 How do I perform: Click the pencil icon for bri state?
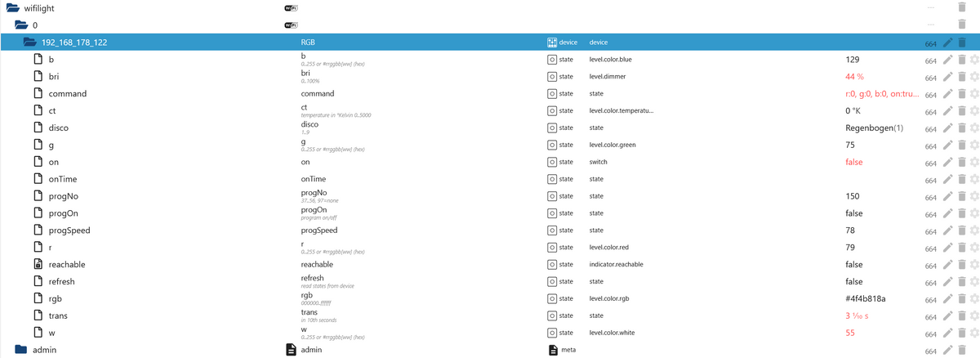pos(947,77)
